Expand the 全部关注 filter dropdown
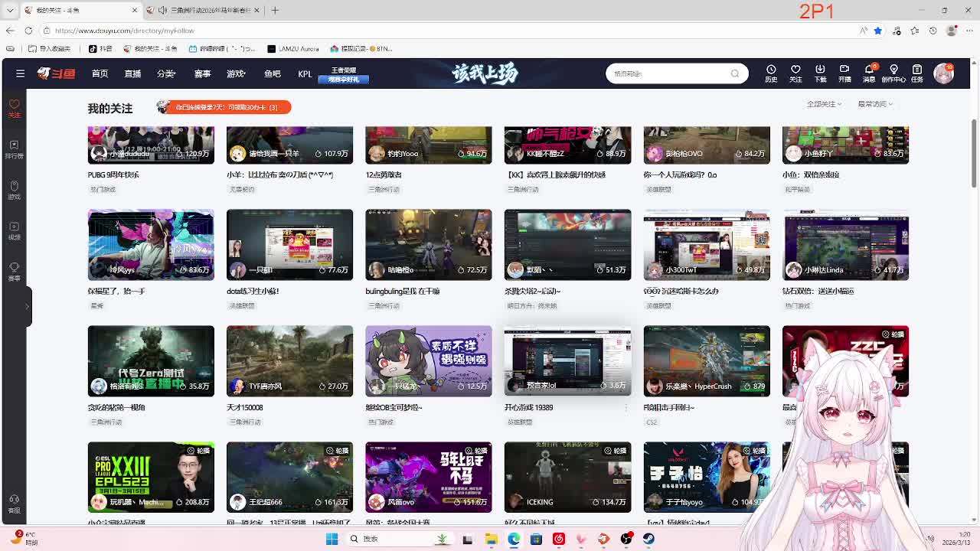The width and height of the screenshot is (980, 551). 824,104
